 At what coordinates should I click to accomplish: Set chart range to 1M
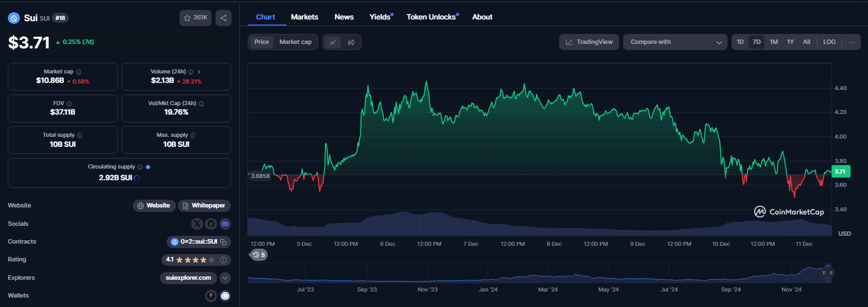pos(774,42)
